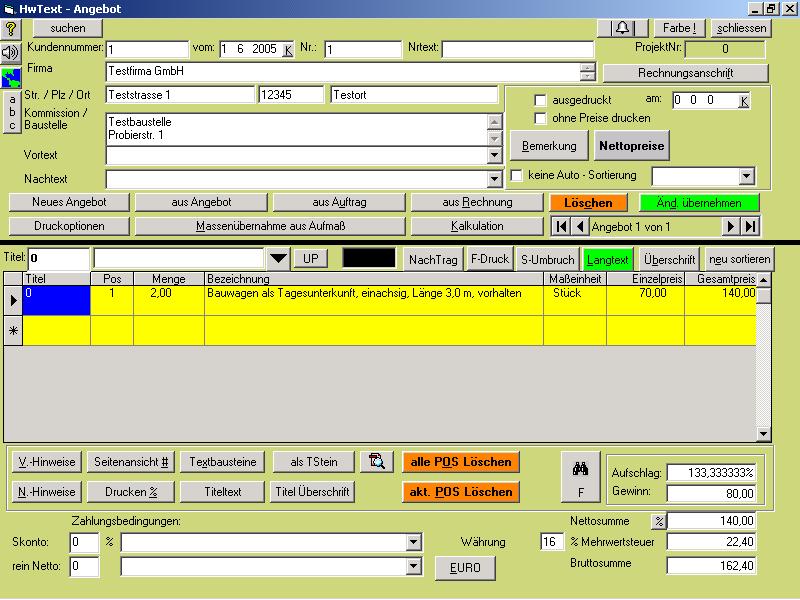This screenshot has height=600, width=800.
Task: Toggle the ausgedruckt checkbox
Action: point(540,100)
